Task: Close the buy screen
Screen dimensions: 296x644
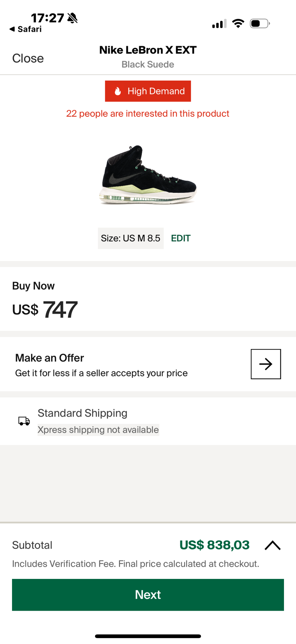Action: click(x=28, y=58)
